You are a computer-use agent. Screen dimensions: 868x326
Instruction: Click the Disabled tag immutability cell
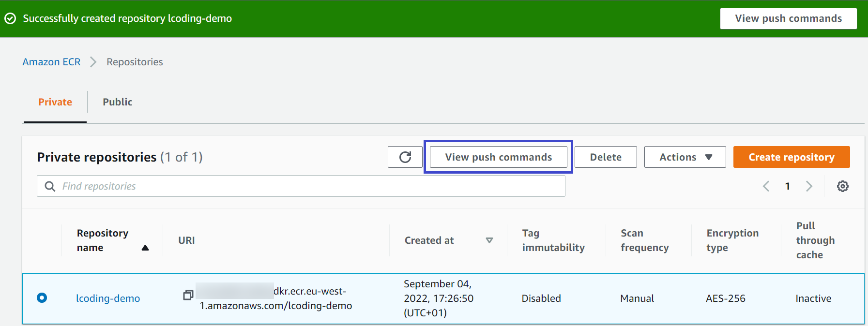(541, 298)
